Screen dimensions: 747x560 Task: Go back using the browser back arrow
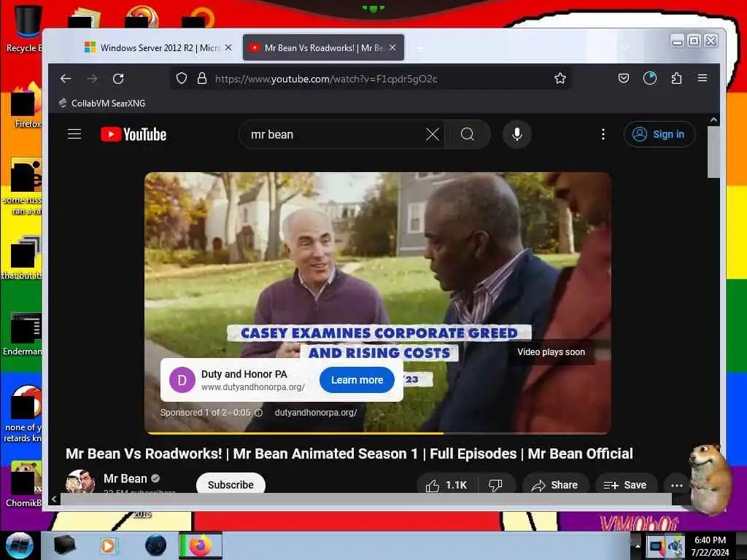pyautogui.click(x=66, y=79)
